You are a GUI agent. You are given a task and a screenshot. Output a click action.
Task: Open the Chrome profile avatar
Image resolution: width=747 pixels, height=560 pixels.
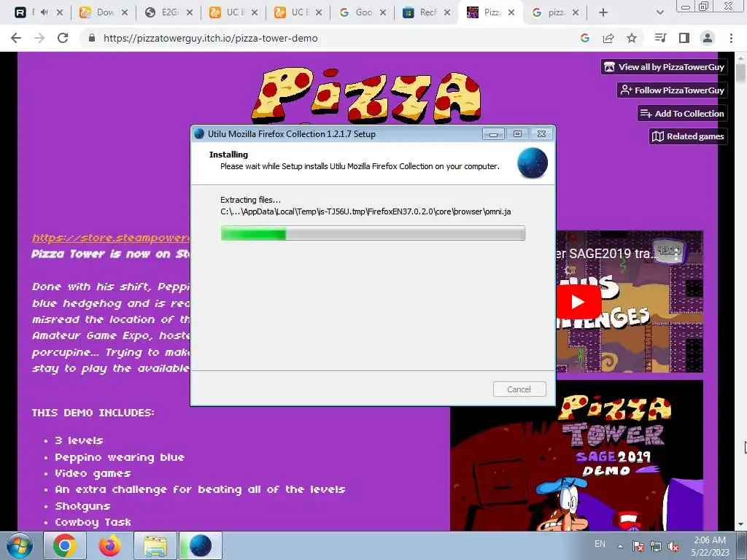(x=708, y=38)
